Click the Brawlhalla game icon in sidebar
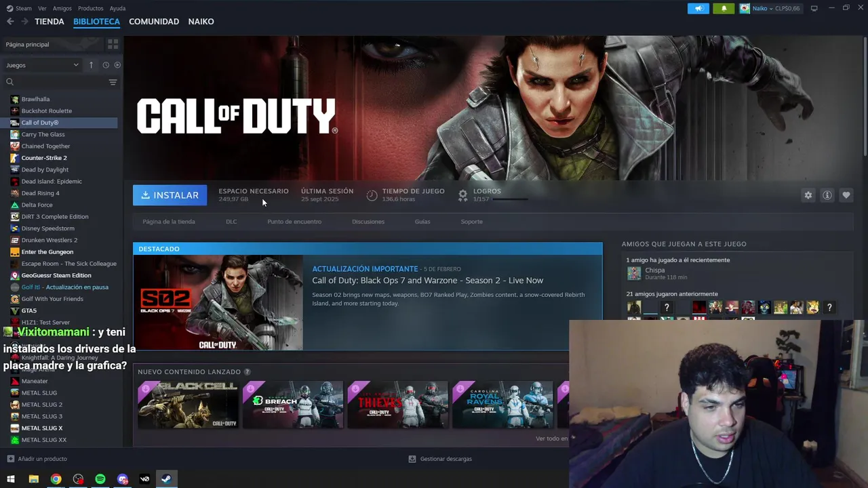The height and width of the screenshot is (488, 868). (x=15, y=99)
